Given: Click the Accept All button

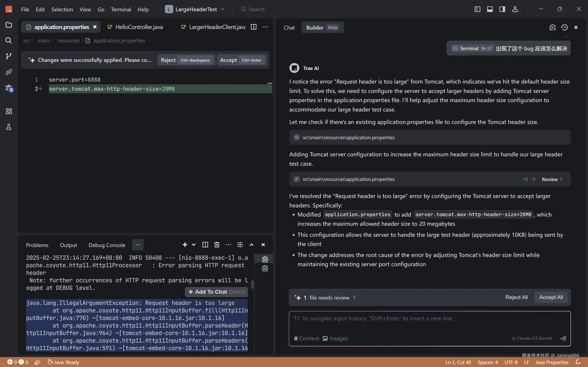Looking at the screenshot, I should 551,297.
